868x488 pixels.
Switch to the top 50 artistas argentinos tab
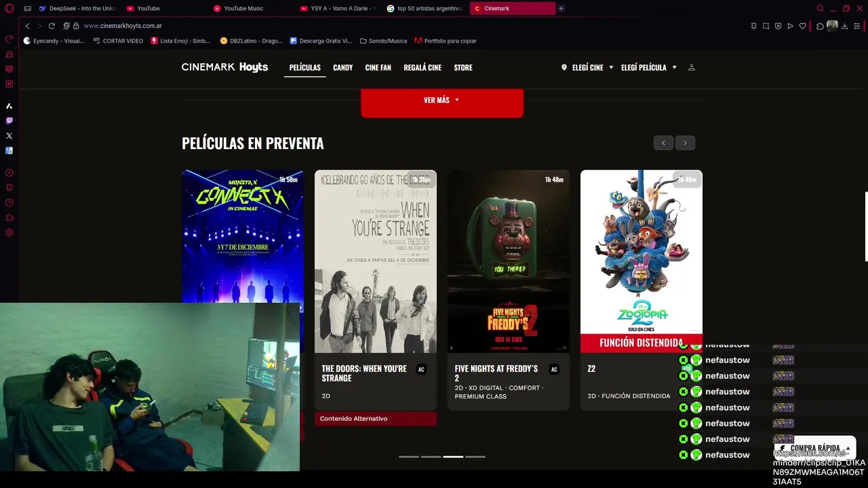[x=426, y=8]
